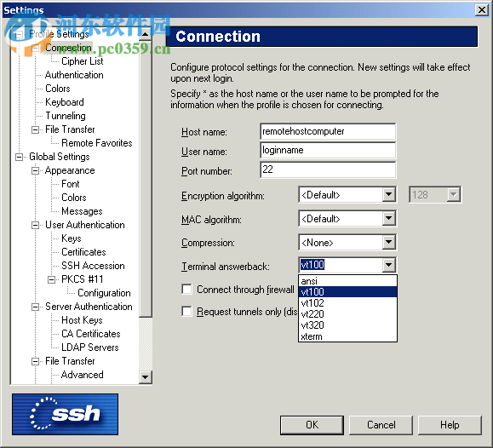The image size is (493, 448).
Task: Click the tree scrollbar up arrow
Action: click(x=145, y=34)
